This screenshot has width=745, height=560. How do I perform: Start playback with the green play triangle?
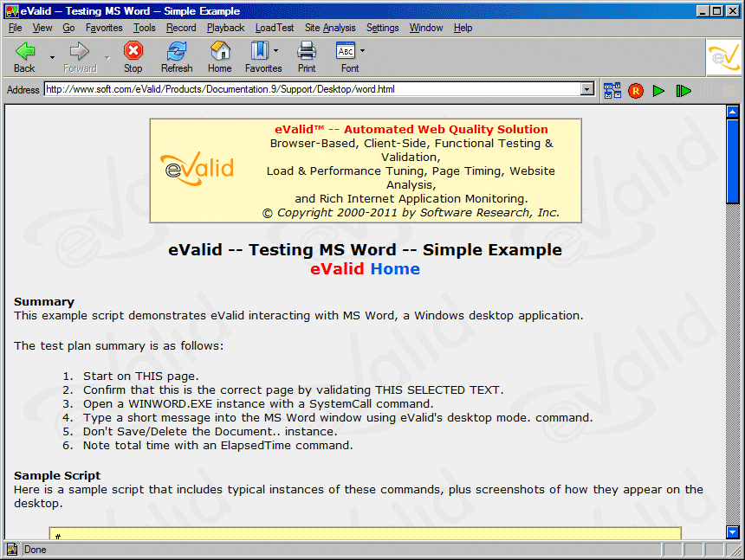pos(658,91)
